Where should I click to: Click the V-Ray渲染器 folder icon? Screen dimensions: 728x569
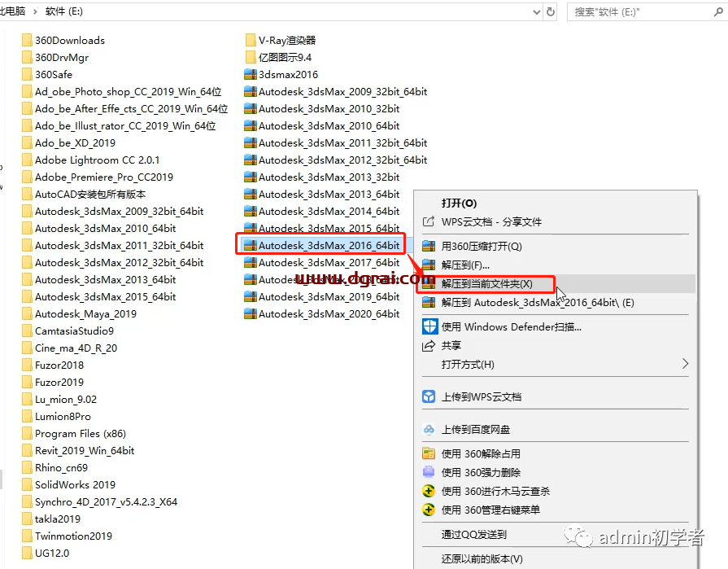pyautogui.click(x=251, y=41)
